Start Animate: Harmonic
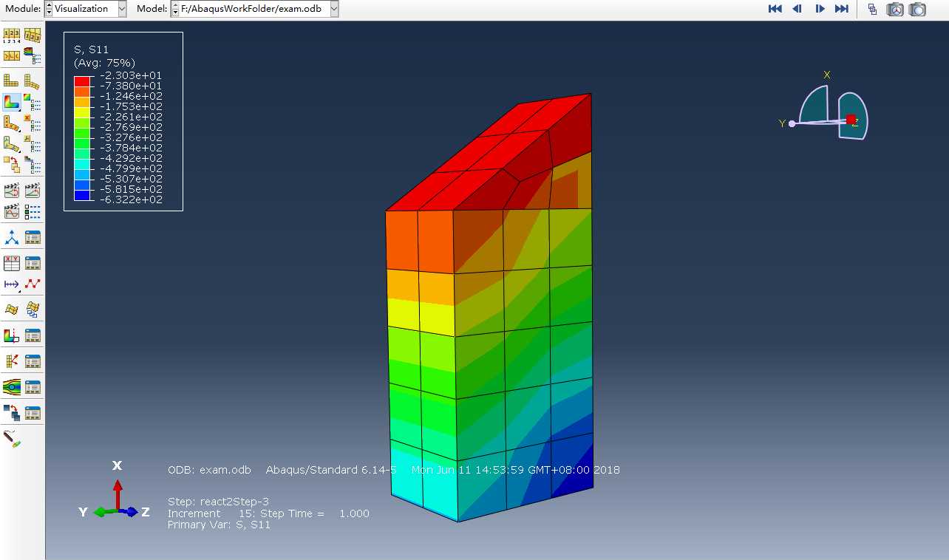This screenshot has width=949, height=560. point(12,211)
